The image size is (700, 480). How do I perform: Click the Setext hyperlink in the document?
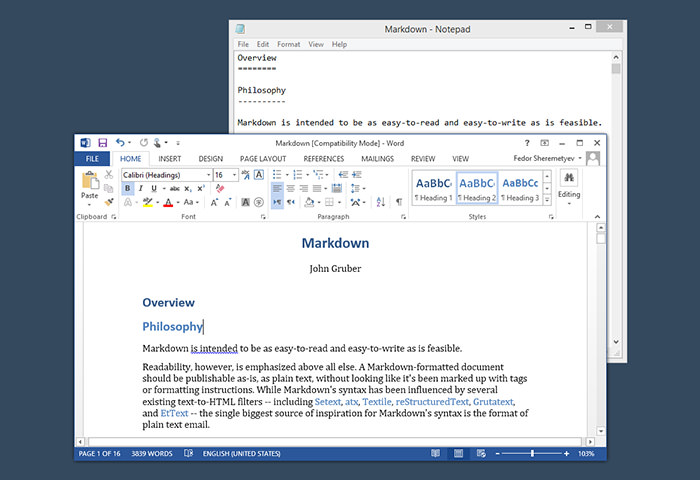[328, 402]
